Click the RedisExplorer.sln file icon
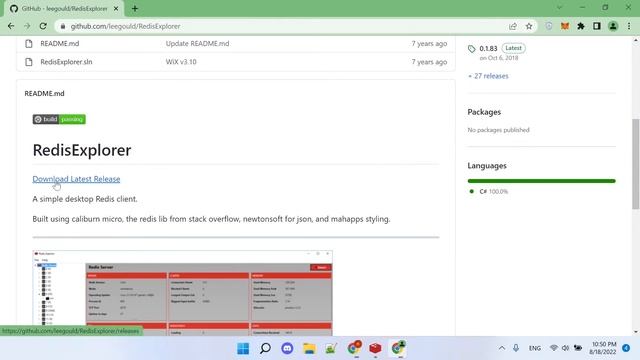The image size is (640, 360). 29,62
